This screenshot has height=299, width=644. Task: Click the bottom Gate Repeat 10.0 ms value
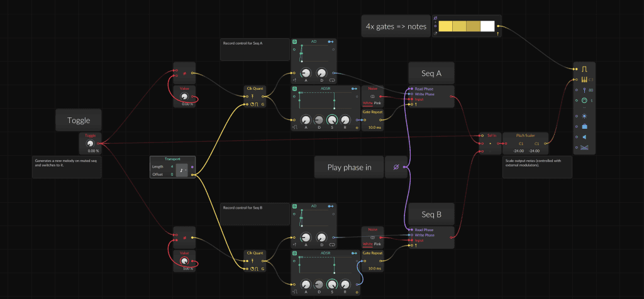point(374,269)
